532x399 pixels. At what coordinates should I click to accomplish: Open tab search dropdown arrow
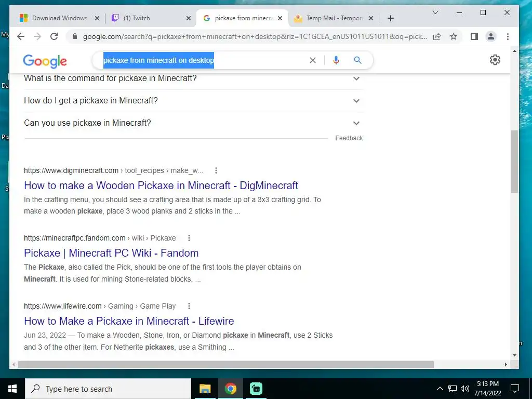[x=435, y=12]
